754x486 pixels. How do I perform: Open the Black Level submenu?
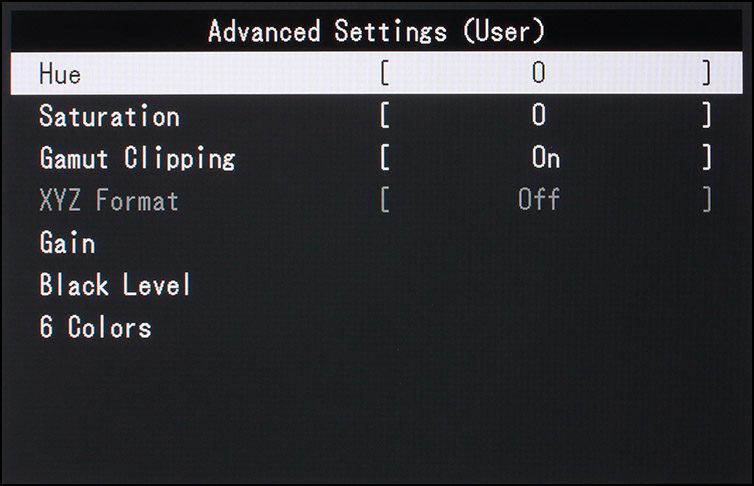coord(115,284)
